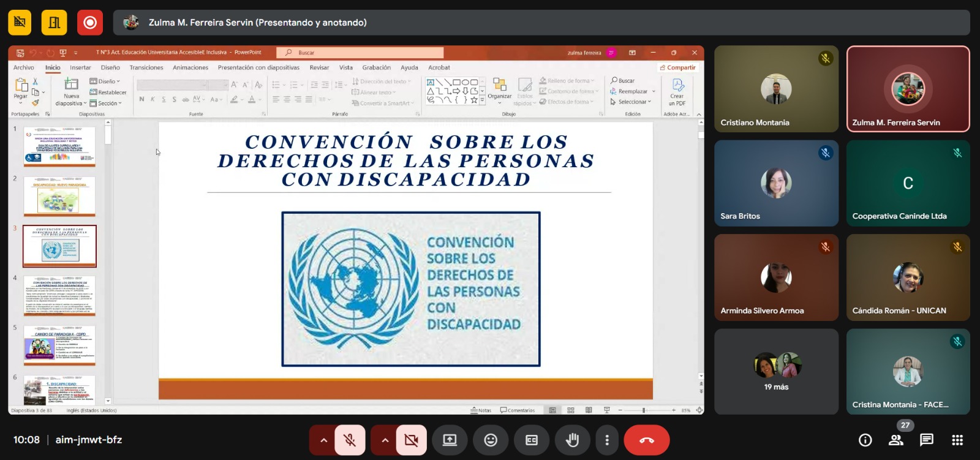Viewport: 980px width, 460px height.
Task: Switch to Normal view icon
Action: pyautogui.click(x=552, y=410)
